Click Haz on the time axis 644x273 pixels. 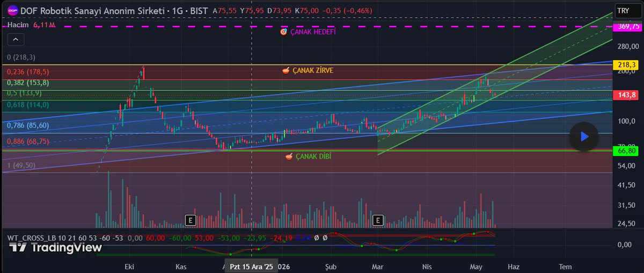(x=514, y=267)
